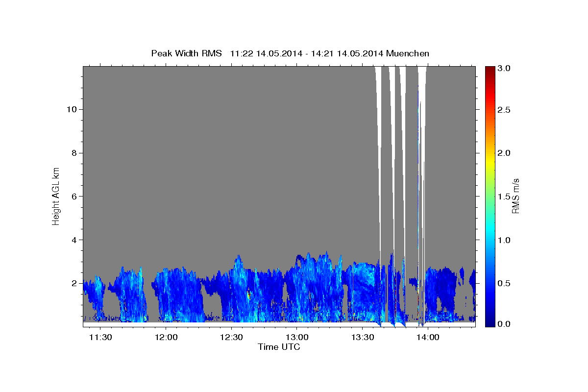Click the colorbar value 0.0
The image size is (588, 392).
tap(504, 324)
